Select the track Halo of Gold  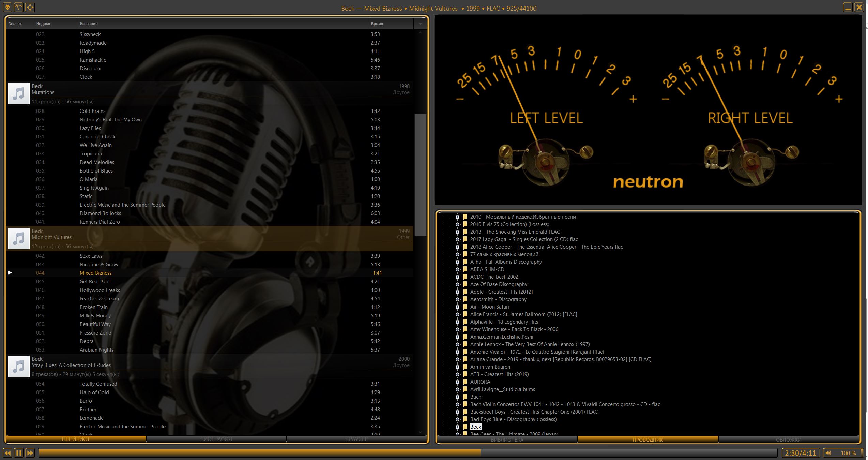210,392
